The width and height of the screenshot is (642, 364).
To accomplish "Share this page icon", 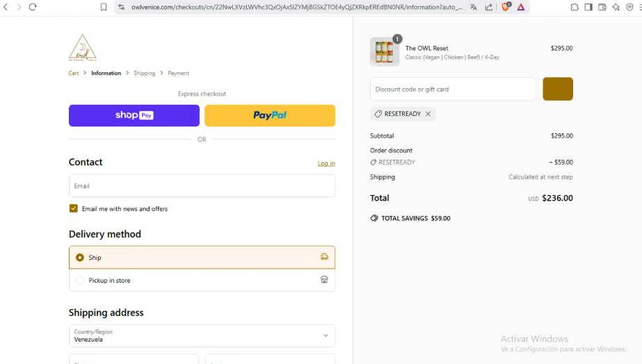I will coord(489,7).
